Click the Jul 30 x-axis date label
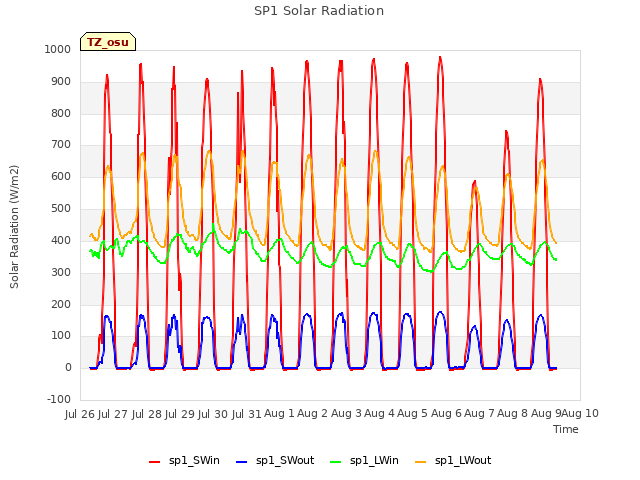This screenshot has height=480, width=640. (x=213, y=414)
